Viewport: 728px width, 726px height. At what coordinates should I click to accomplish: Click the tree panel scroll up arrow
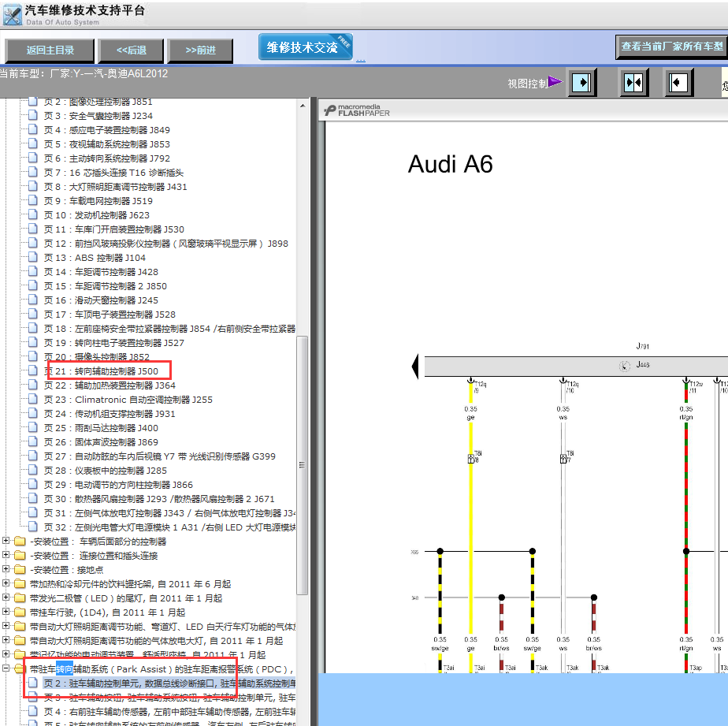(303, 106)
